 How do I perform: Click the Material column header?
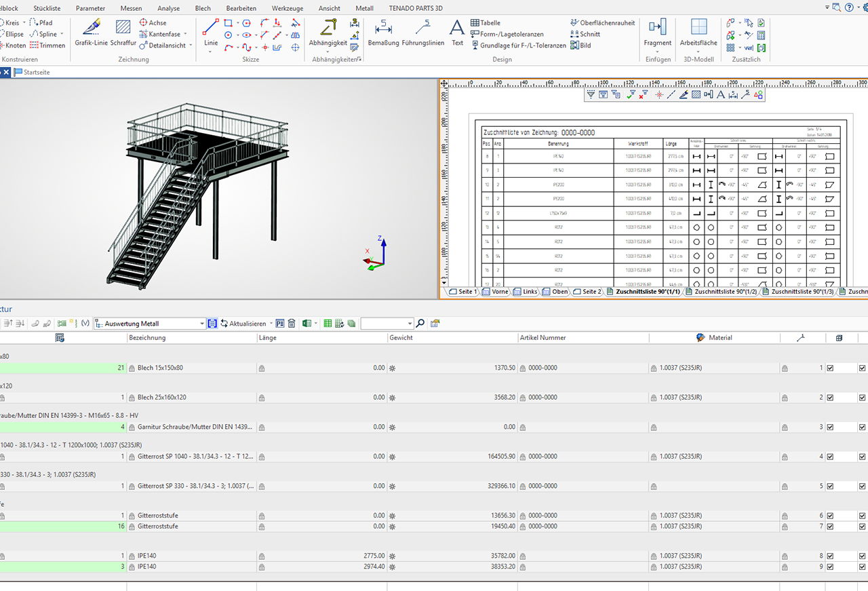pos(714,338)
